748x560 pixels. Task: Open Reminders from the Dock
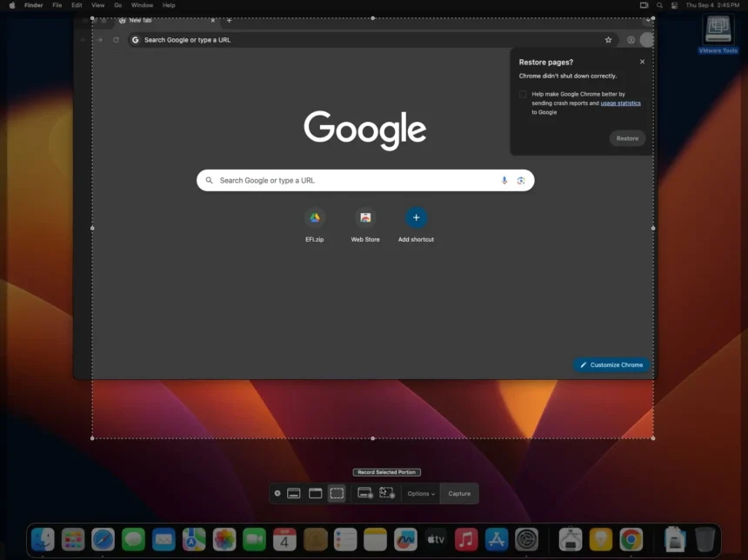pyautogui.click(x=345, y=539)
